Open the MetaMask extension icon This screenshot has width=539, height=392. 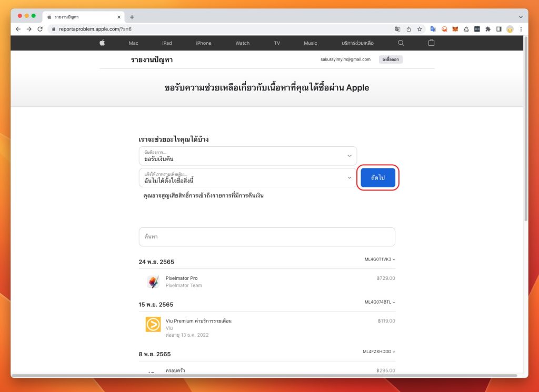tap(455, 30)
